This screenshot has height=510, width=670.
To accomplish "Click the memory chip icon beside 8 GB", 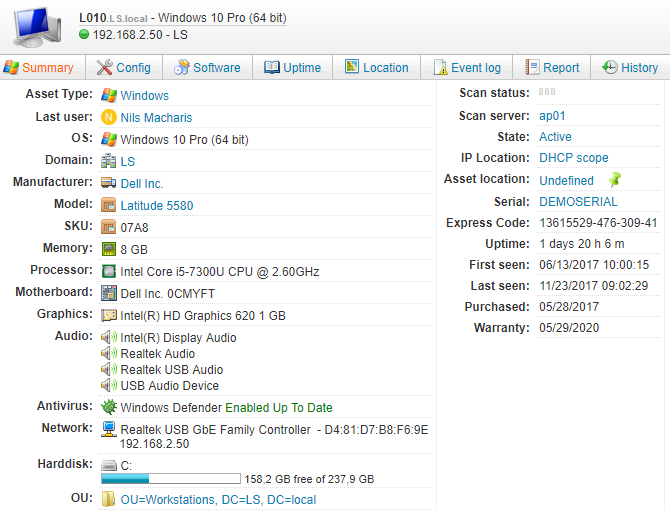I will [109, 249].
